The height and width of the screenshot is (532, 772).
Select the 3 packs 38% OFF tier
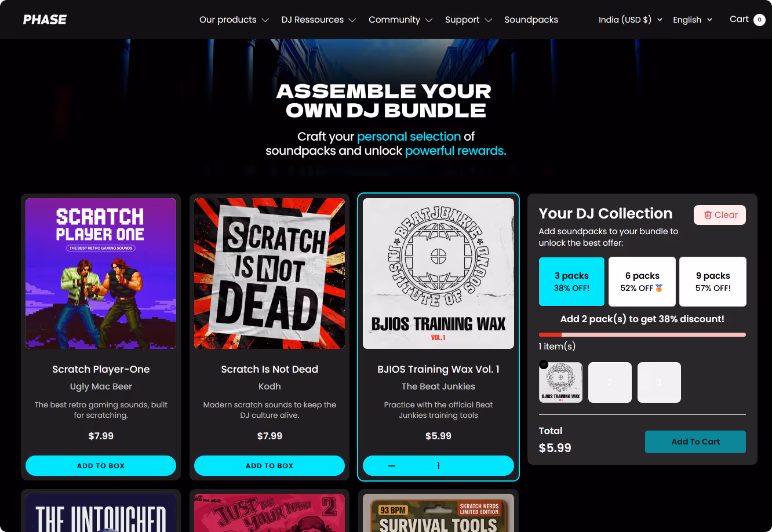[x=571, y=282]
